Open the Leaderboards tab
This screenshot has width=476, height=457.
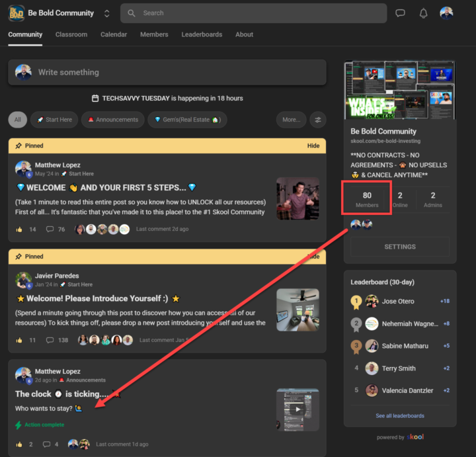coord(202,34)
